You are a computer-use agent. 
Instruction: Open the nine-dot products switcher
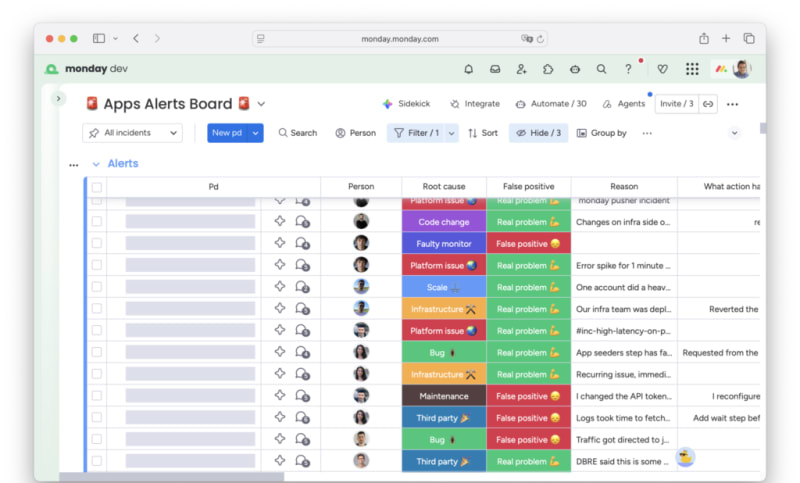[x=692, y=69]
